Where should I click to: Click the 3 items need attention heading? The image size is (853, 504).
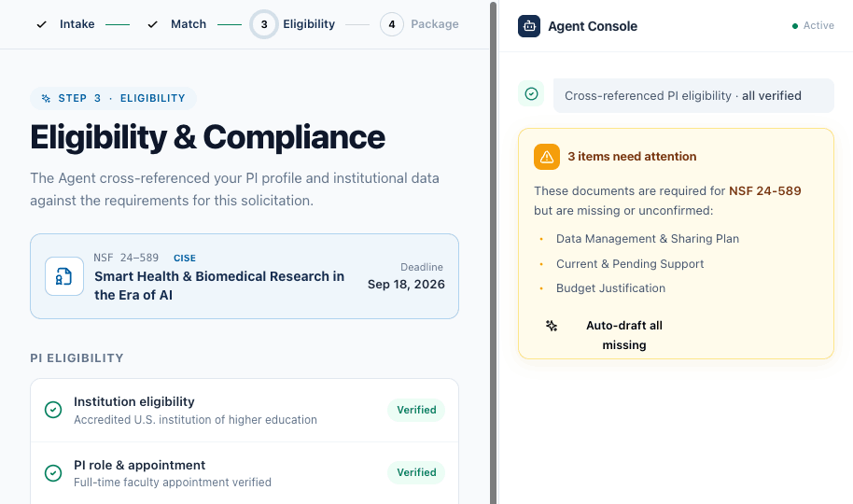pos(632,157)
